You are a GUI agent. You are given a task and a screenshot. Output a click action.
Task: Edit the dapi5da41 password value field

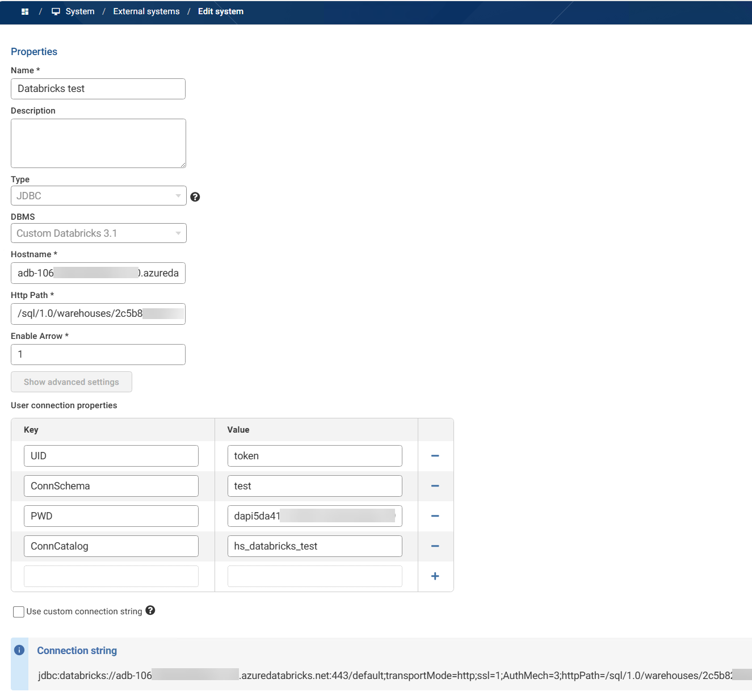click(315, 516)
